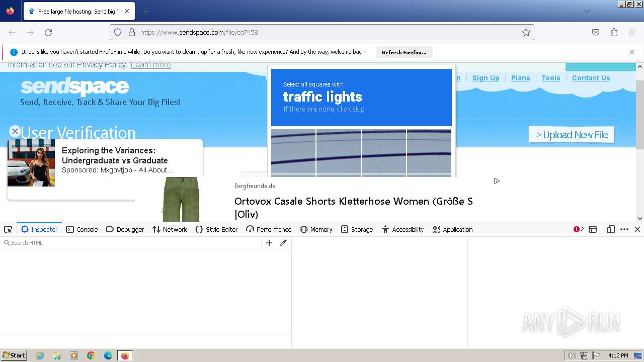Screen dimensions: 644x362
Task: Open the Application tab
Action: point(452,229)
